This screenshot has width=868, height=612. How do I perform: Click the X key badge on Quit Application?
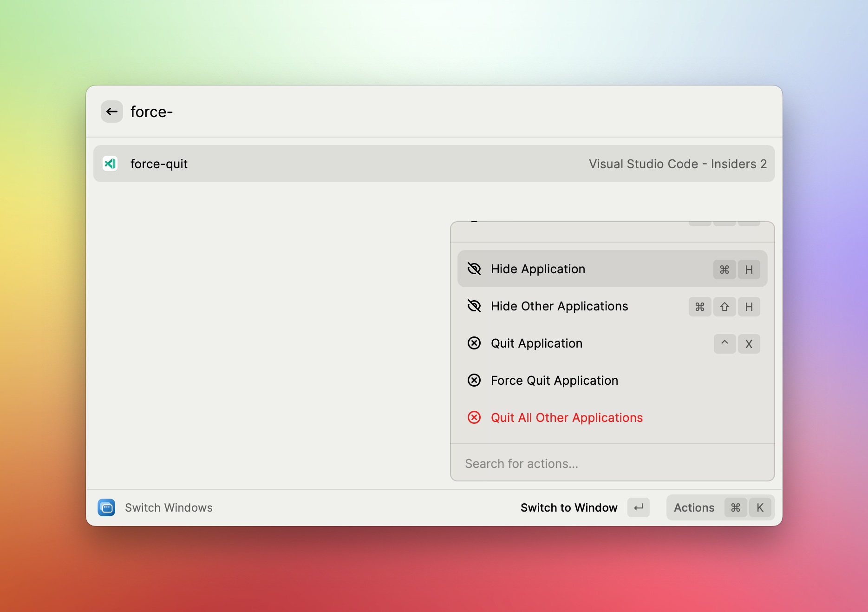pyautogui.click(x=749, y=344)
